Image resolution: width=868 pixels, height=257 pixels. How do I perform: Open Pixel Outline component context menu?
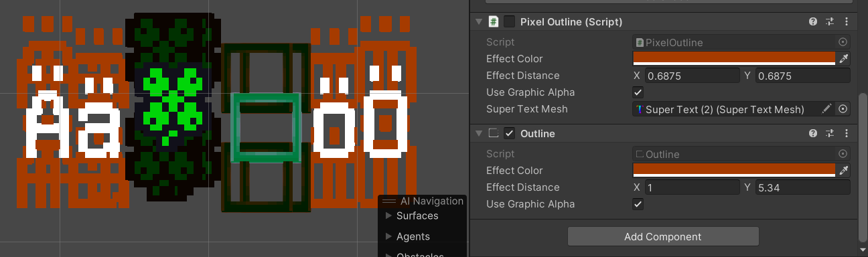coord(847,21)
